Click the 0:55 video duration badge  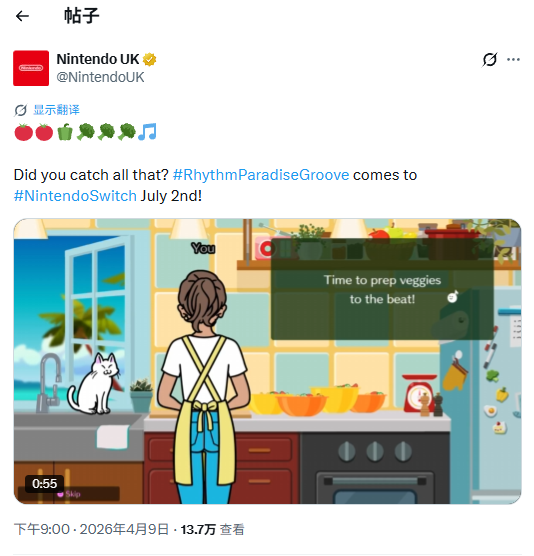[x=44, y=483]
